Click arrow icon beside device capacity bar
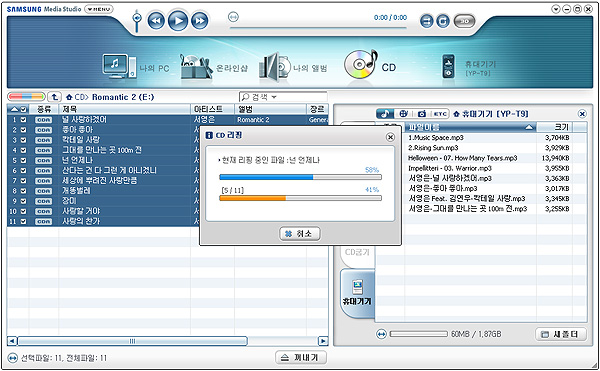The height and width of the screenshot is (371, 600). (382, 334)
